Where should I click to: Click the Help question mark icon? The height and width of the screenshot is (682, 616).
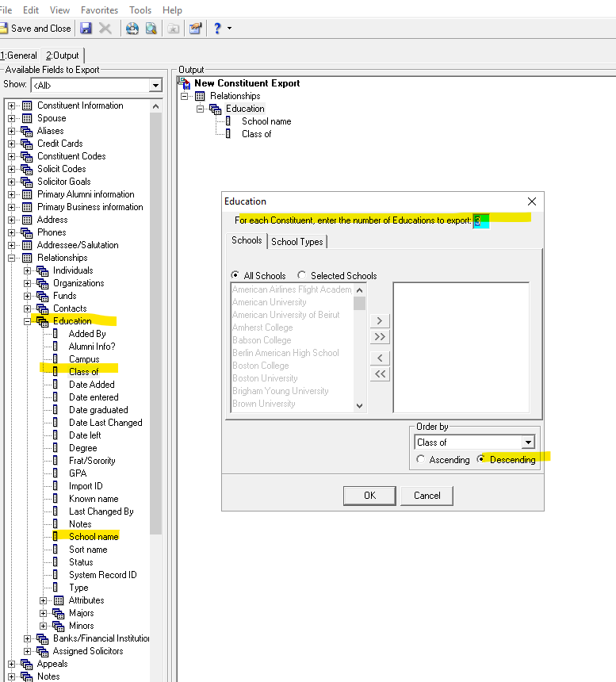point(217,29)
